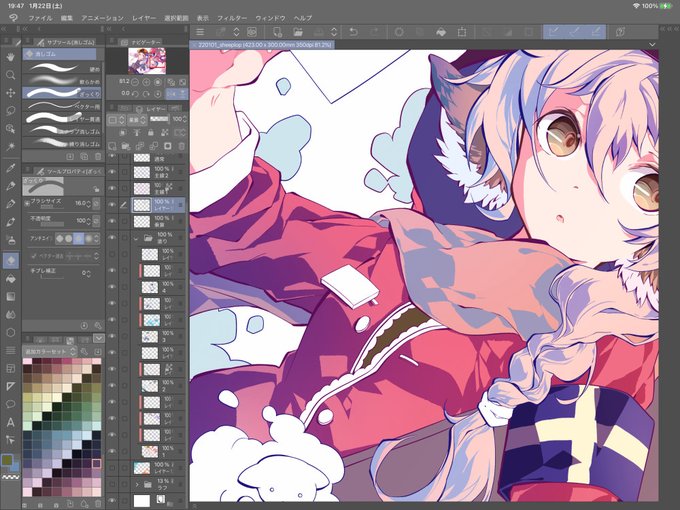Zoom out with the Navigator minus icon

tap(135, 82)
